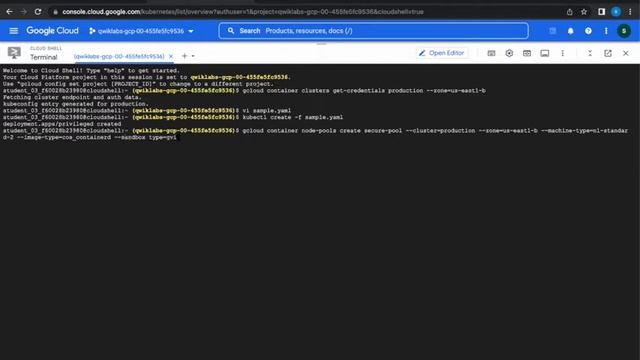Click the get-credentials production command text
The image size is (640, 360).
[x=364, y=91]
